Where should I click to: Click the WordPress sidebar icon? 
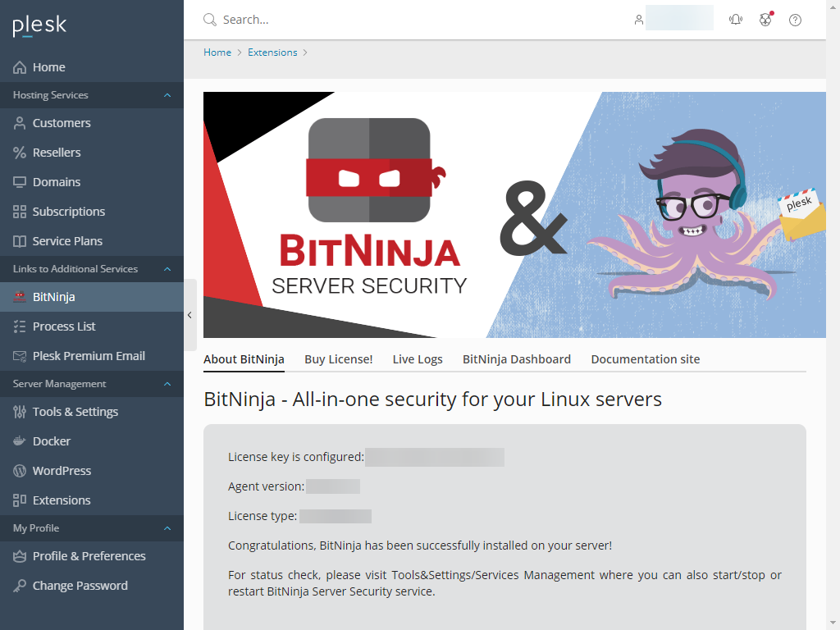pyautogui.click(x=17, y=470)
